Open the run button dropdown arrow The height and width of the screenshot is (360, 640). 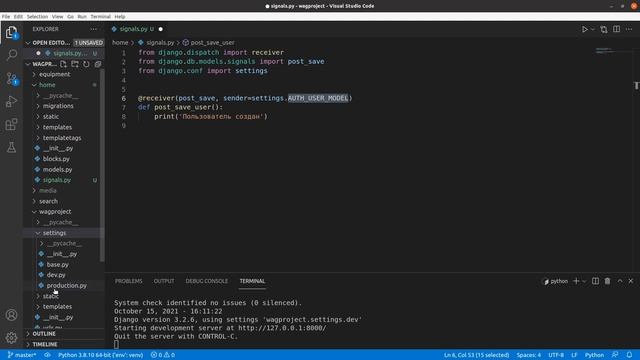(593, 29)
